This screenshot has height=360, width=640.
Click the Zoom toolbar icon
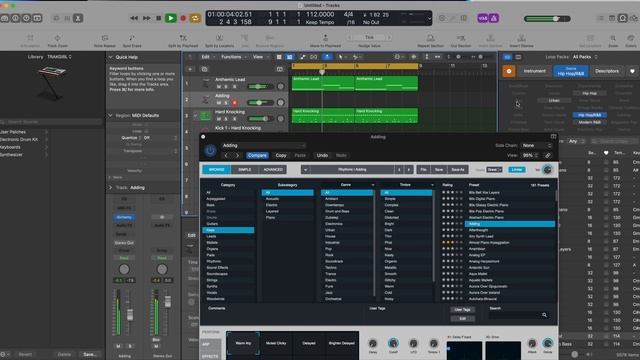tap(613, 38)
